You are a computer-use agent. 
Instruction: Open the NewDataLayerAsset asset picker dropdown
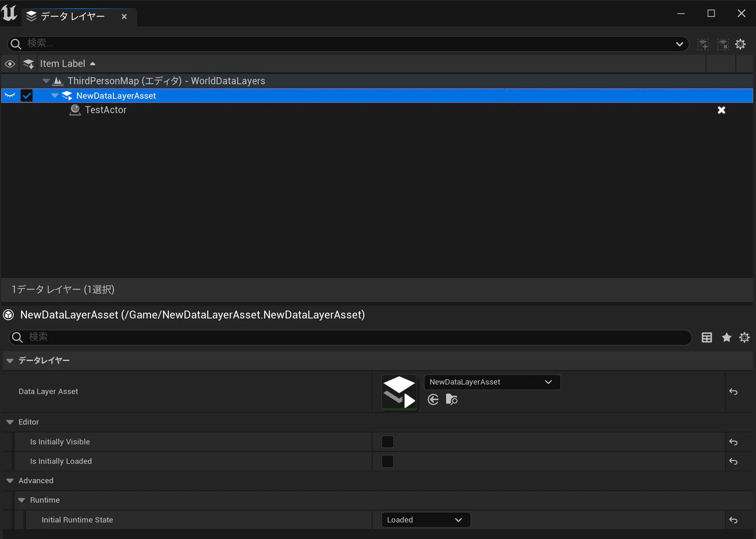click(492, 382)
